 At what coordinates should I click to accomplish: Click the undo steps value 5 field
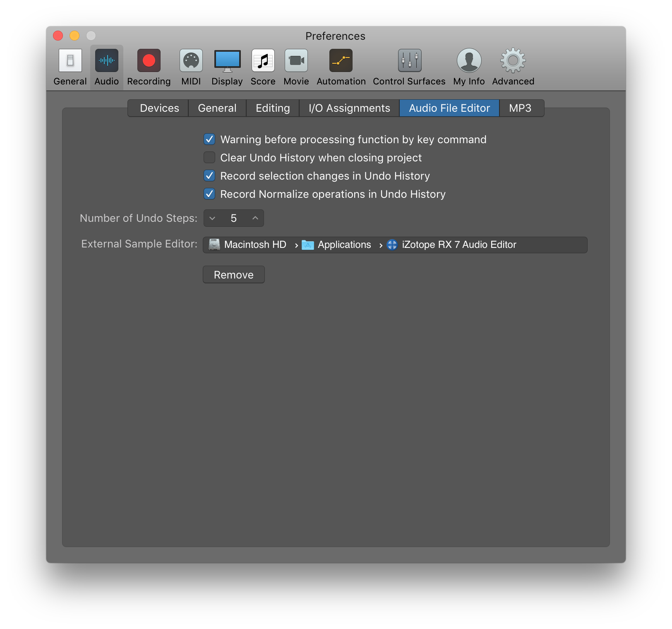pos(234,218)
